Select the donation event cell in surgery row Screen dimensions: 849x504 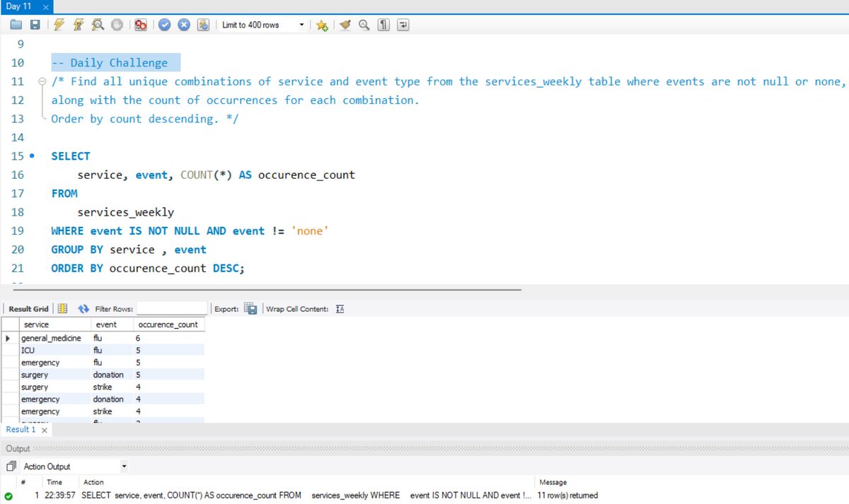112,375
